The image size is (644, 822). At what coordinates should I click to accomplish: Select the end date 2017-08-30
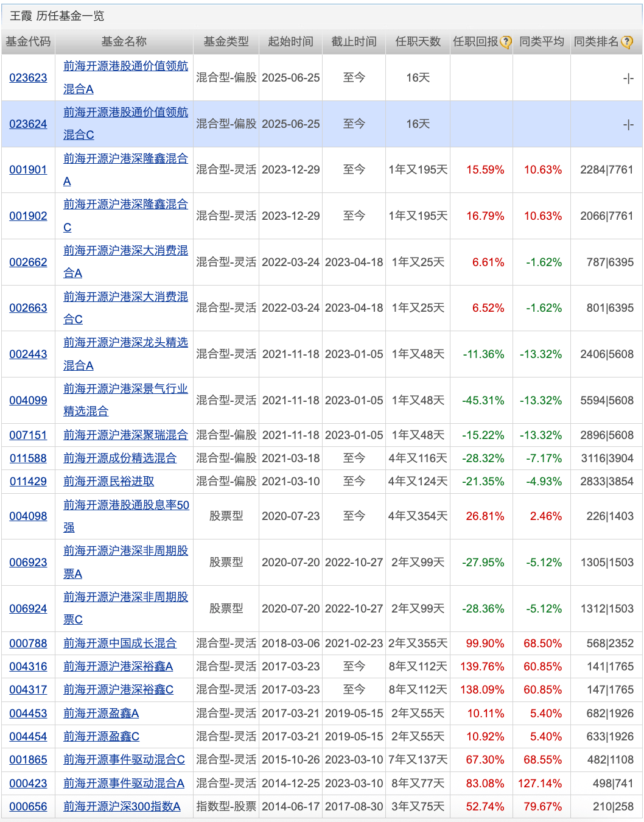click(354, 806)
